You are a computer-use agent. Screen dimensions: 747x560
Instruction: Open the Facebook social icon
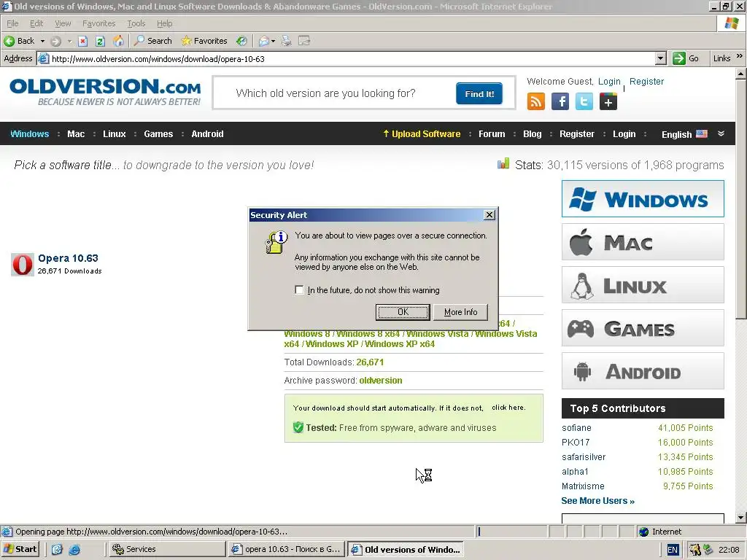click(560, 101)
